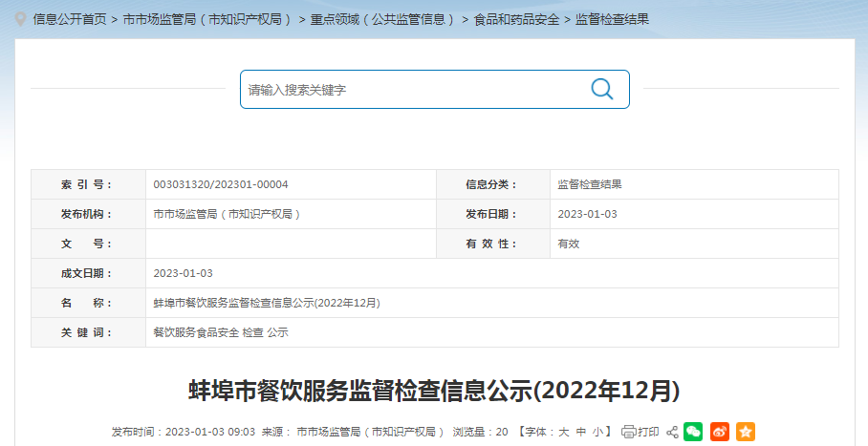
Task: Click the location pin icon in breadcrumb
Action: coord(20,18)
